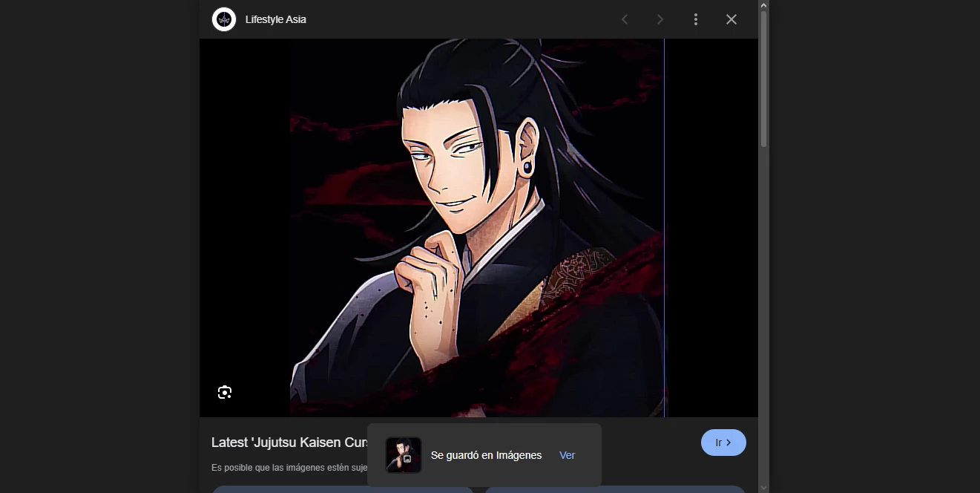Click 'Ver' in the saved notification
The height and width of the screenshot is (493, 980).
[568, 455]
